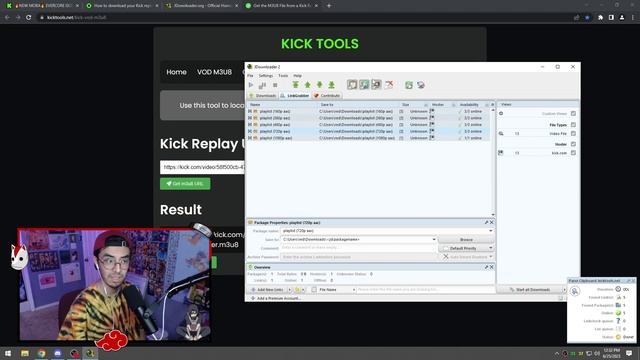Screen dimensions: 640x360
Task: Switch to the LinkGrabber tab
Action: pyautogui.click(x=295, y=96)
